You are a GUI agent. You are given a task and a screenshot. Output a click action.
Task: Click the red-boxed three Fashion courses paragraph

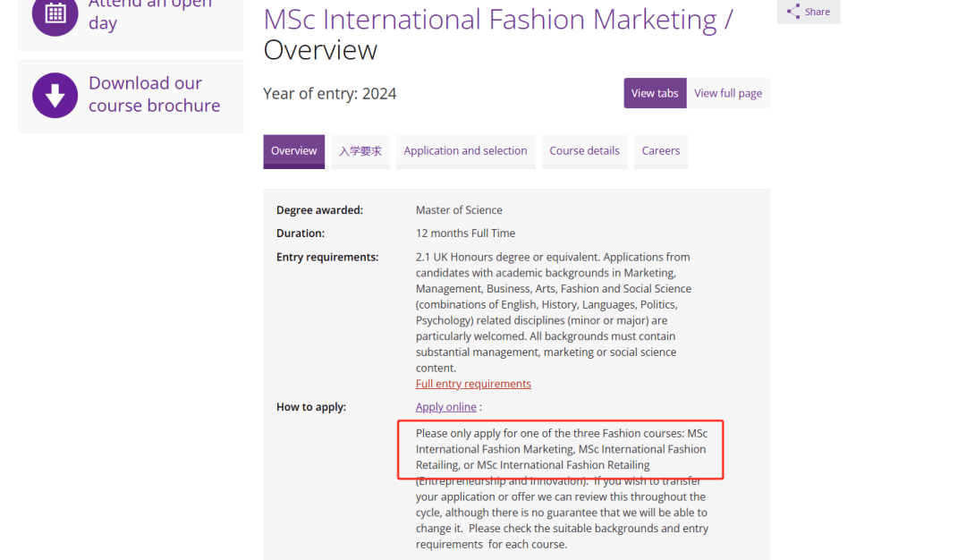pos(561,449)
